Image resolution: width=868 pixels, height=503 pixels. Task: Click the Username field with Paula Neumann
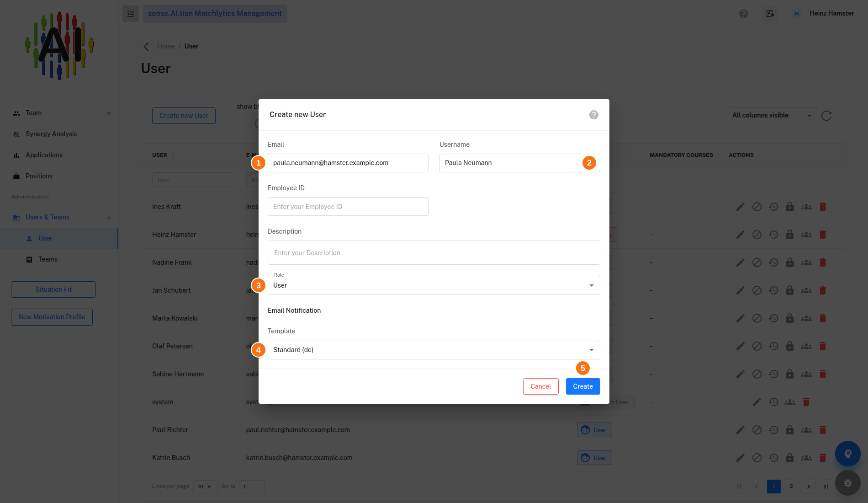(x=520, y=163)
